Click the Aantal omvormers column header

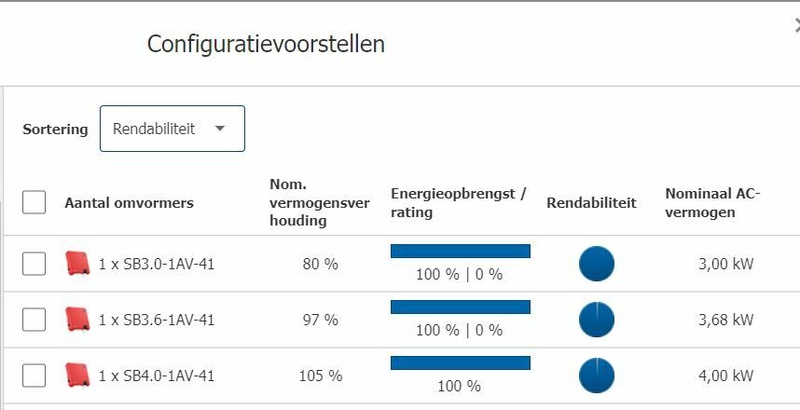129,203
